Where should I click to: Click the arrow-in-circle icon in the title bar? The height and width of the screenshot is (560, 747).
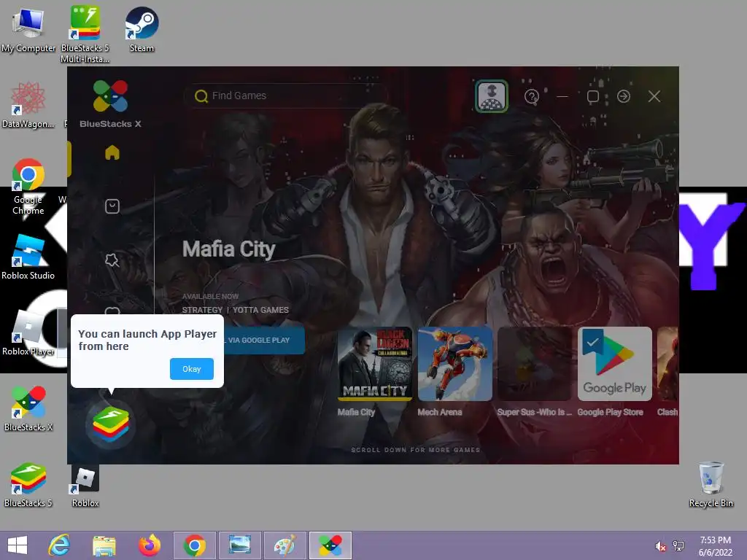click(624, 96)
